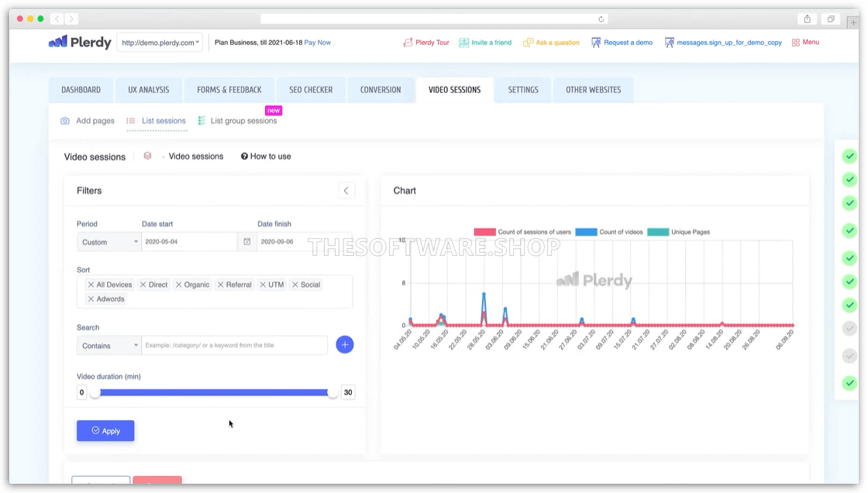Screen dimensions: 868x493
Task: Click the blue plus add-search button
Action: pos(345,345)
